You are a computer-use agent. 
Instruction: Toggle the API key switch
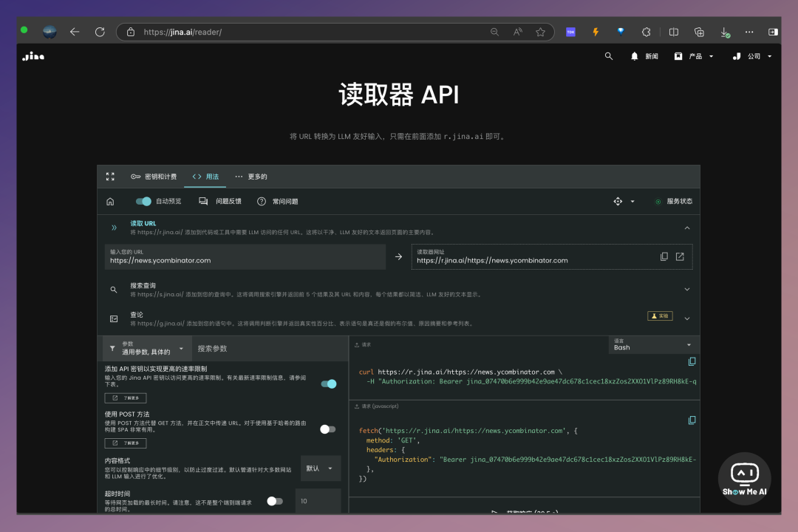(329, 384)
